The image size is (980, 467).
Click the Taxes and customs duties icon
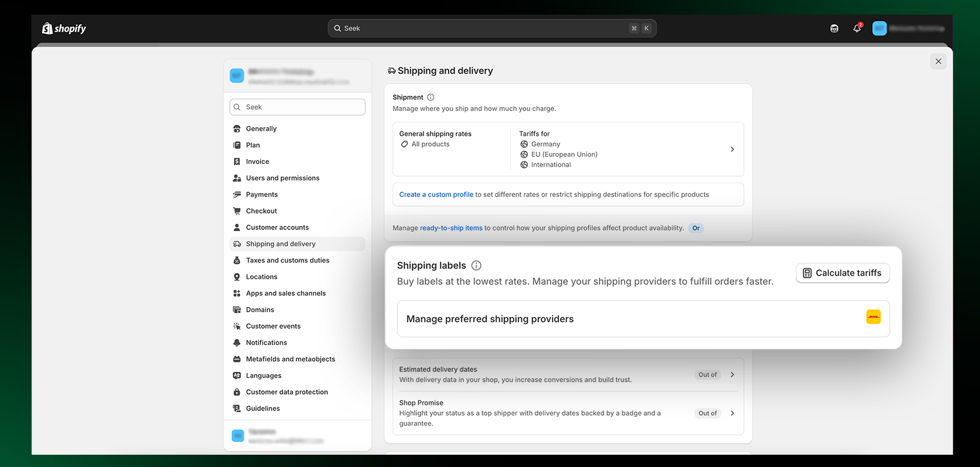tap(237, 260)
